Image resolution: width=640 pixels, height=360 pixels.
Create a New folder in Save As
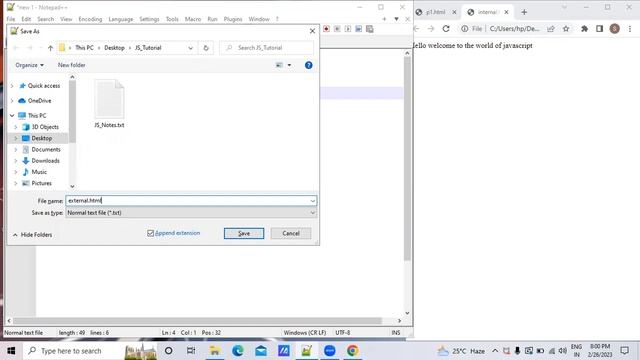point(71,65)
